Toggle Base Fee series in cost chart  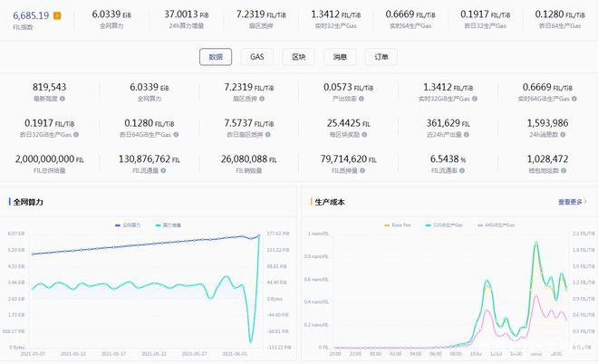coord(399,224)
